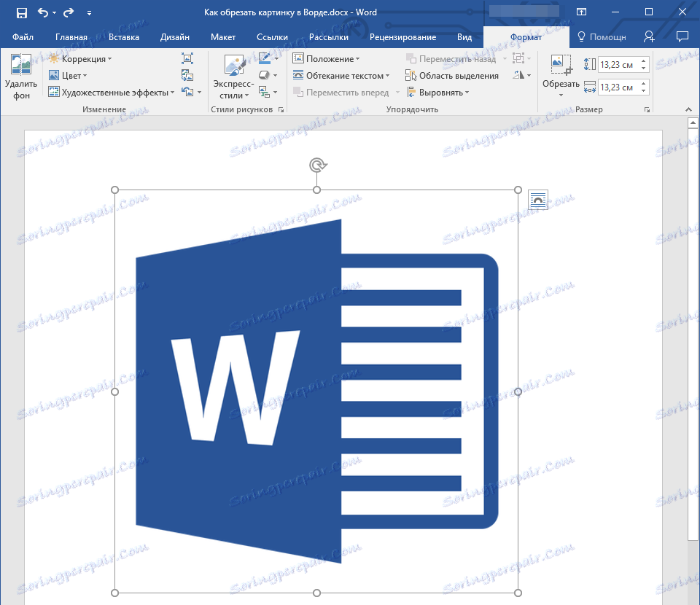Open the Цвет dropdown

(68, 75)
